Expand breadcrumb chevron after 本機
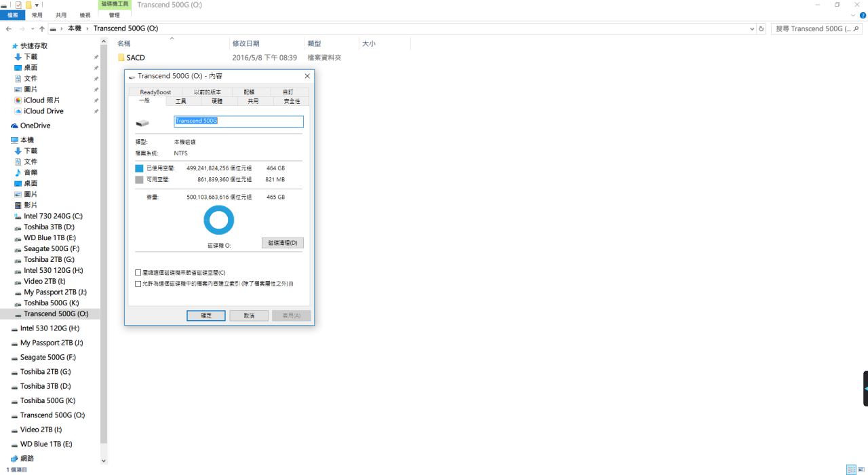The width and height of the screenshot is (868, 475). pos(87,28)
